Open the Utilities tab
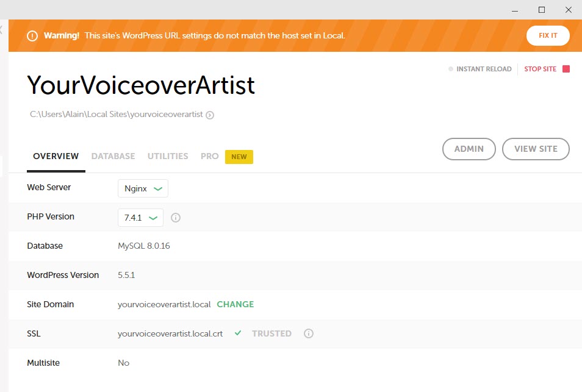This screenshot has width=582, height=392. tap(168, 156)
